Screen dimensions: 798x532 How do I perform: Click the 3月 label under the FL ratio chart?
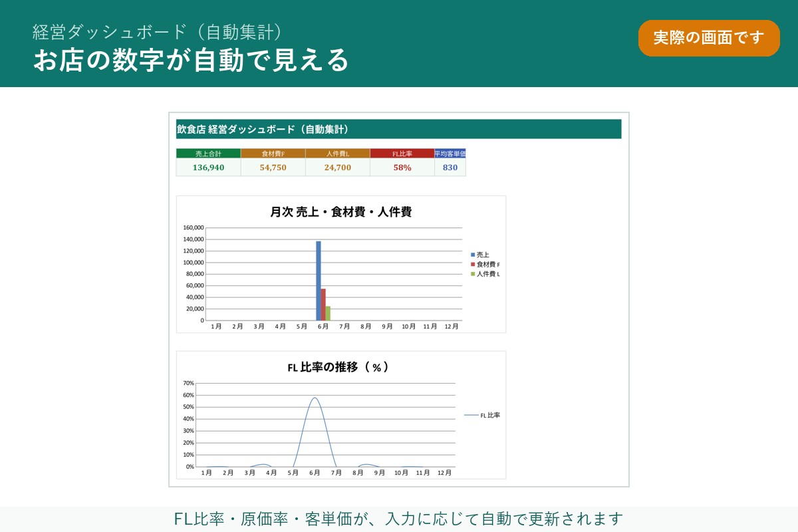click(x=250, y=473)
